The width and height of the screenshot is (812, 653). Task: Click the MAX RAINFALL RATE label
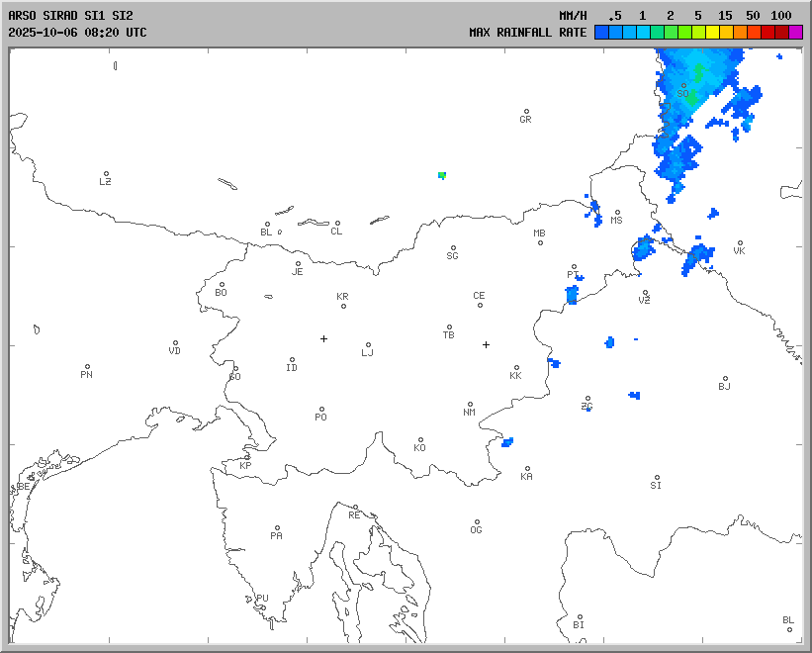[x=527, y=32]
